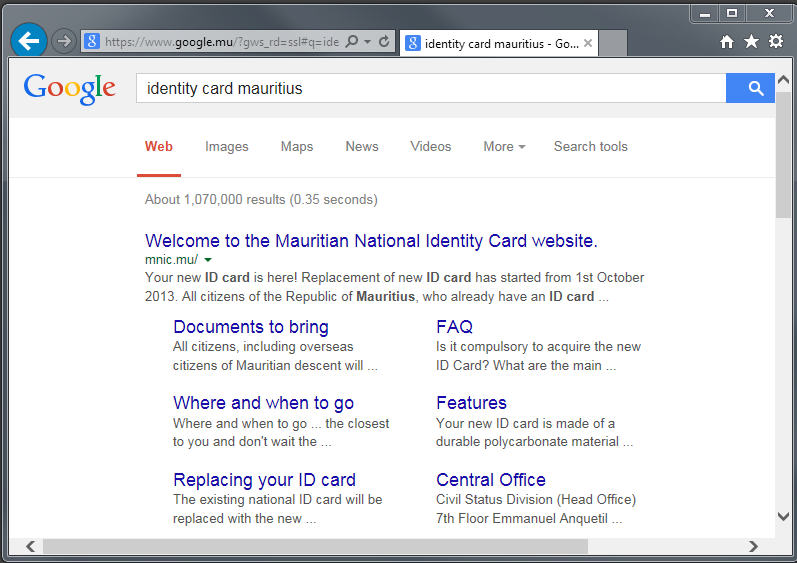This screenshot has height=563, width=797.
Task: Switch to Images results tab
Action: coord(227,146)
